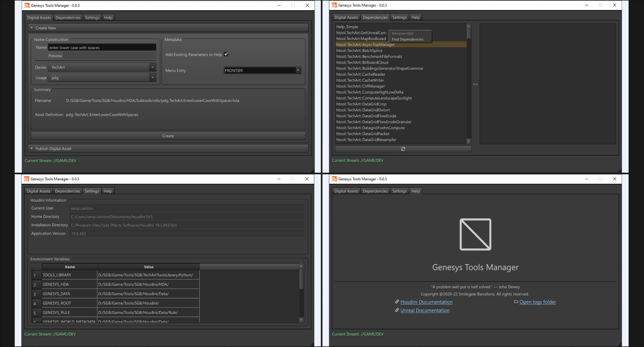The height and width of the screenshot is (347, 644).
Task: Collapse the Create New section
Action: (x=168, y=28)
